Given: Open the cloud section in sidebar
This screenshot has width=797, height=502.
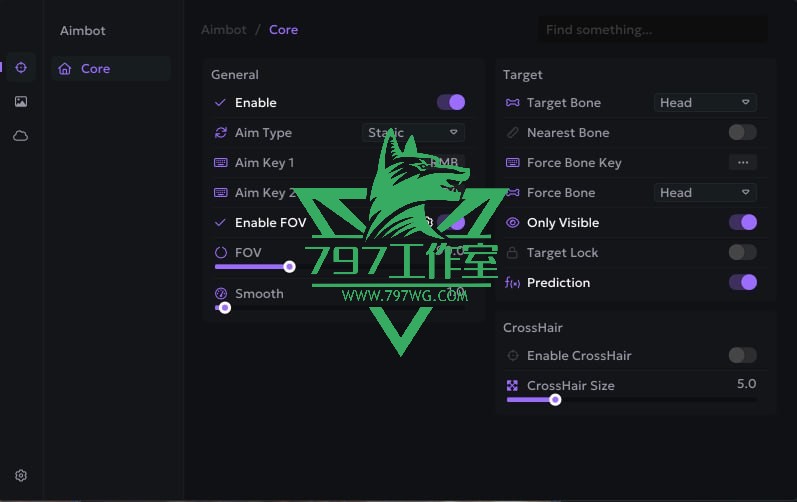Looking at the screenshot, I should point(21,136).
